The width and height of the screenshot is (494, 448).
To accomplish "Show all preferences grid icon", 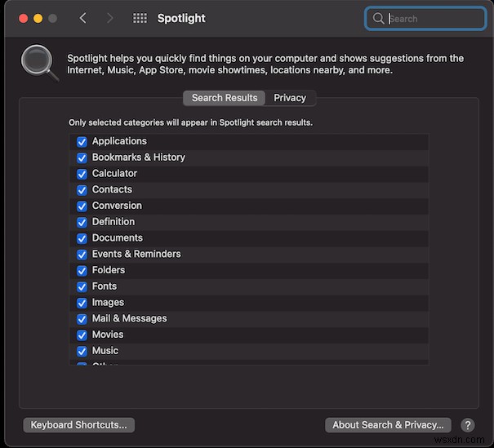I will coord(140,18).
